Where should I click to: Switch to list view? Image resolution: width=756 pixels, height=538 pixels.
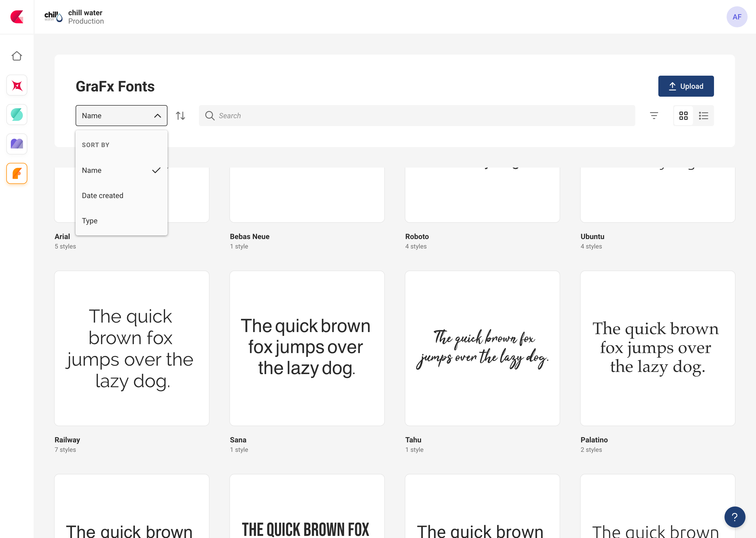click(703, 116)
